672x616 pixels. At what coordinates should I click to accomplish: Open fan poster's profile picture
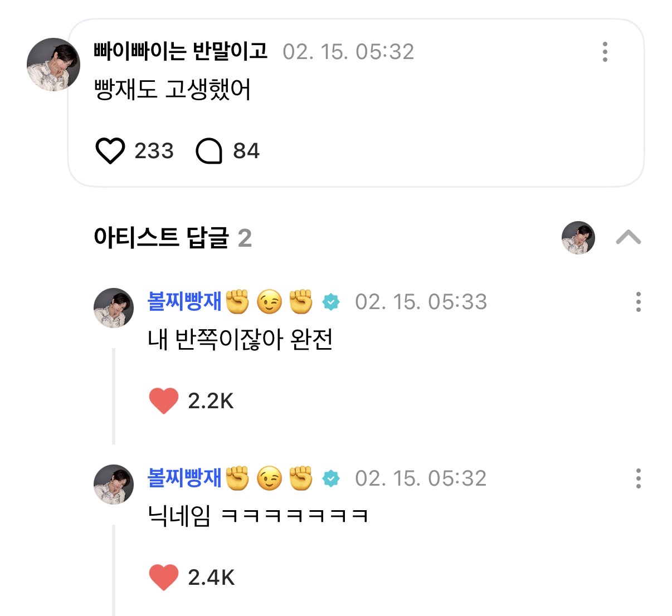pyautogui.click(x=53, y=65)
